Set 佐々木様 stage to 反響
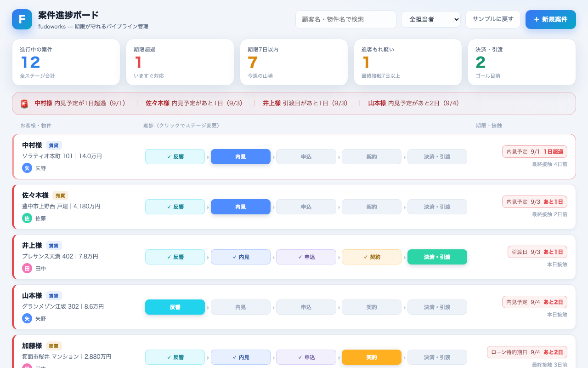 175,207
